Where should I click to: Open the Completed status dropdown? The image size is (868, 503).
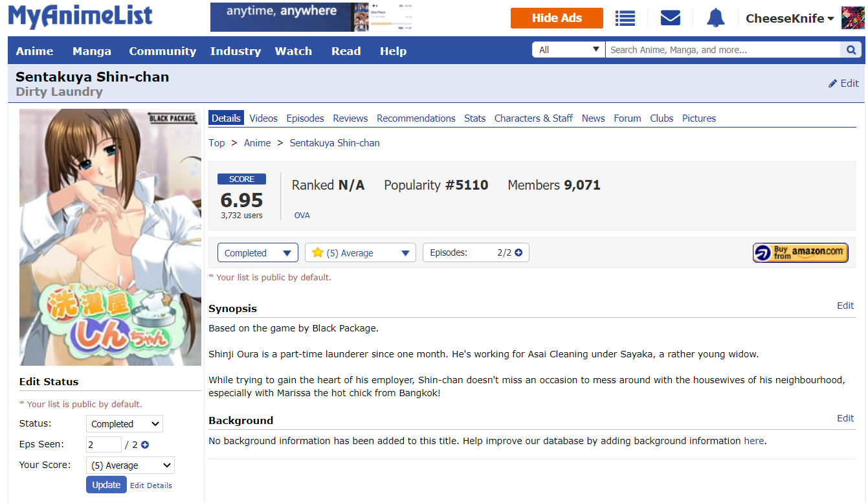point(258,253)
